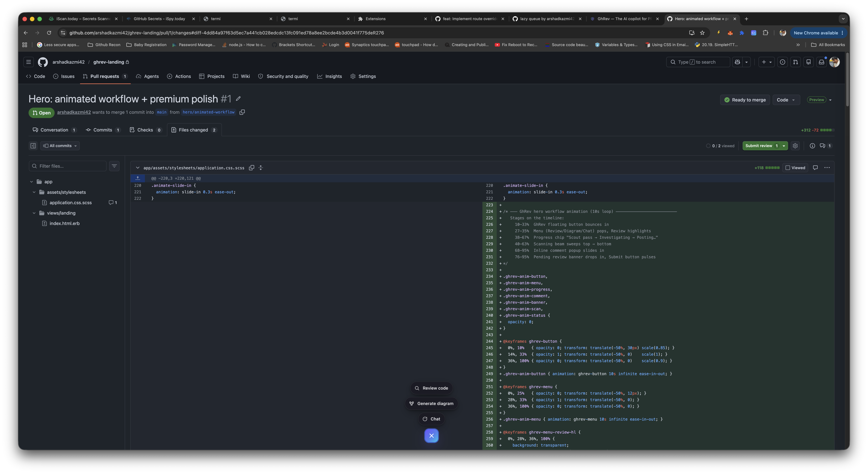Click the GhRev Review code button

pyautogui.click(x=431, y=388)
